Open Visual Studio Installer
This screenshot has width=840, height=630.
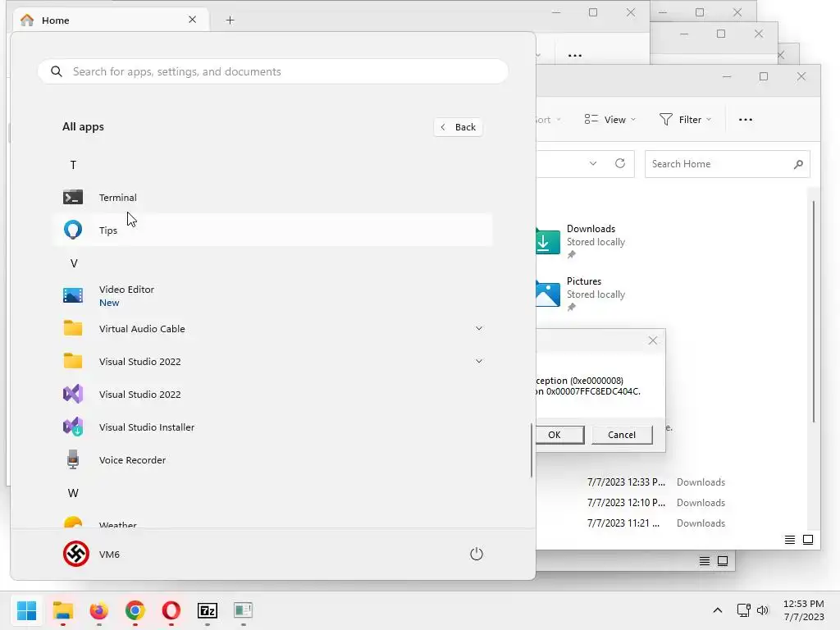point(272,427)
